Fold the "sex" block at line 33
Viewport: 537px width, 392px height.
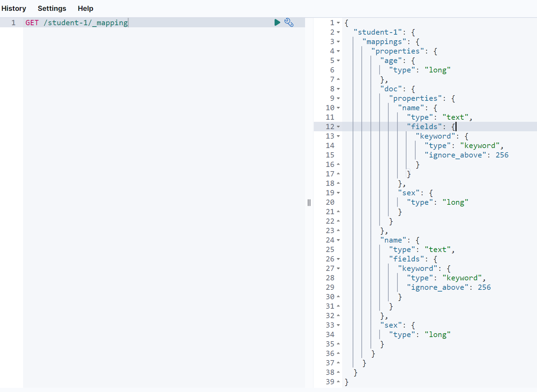click(x=338, y=325)
